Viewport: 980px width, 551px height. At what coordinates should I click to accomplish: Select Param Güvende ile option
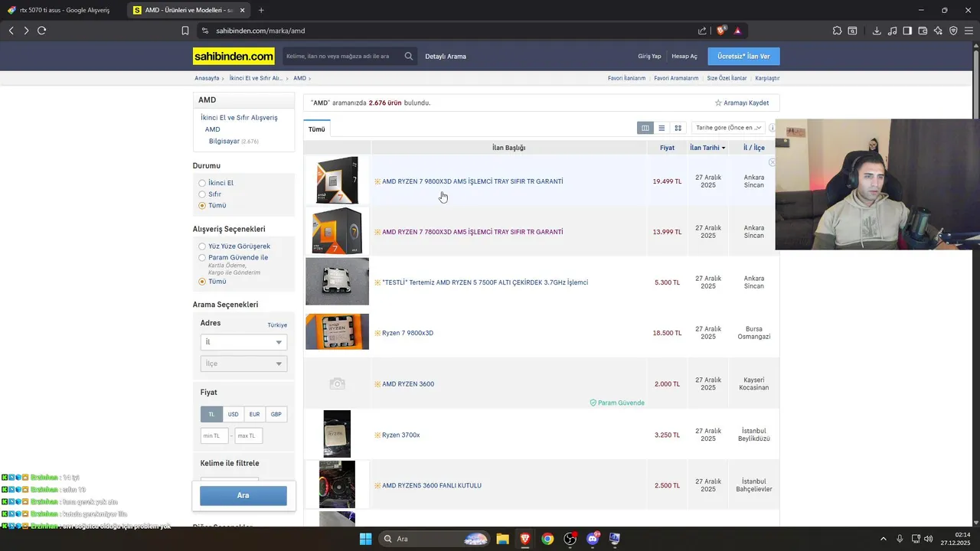[x=202, y=258]
